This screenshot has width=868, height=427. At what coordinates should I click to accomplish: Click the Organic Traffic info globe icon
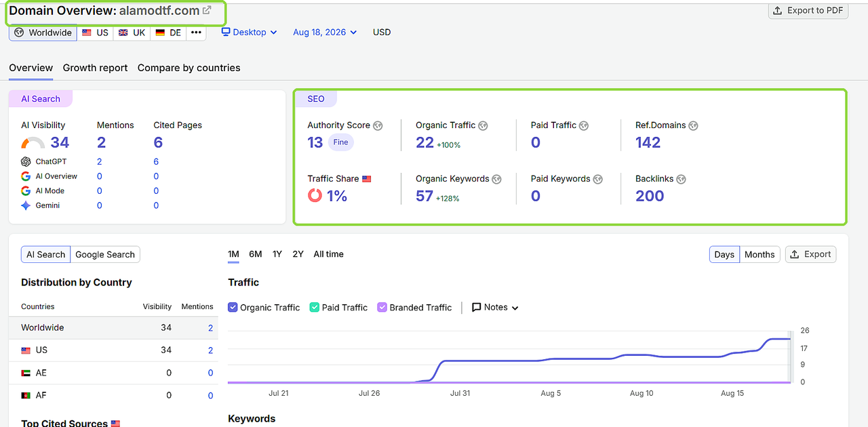pyautogui.click(x=484, y=125)
